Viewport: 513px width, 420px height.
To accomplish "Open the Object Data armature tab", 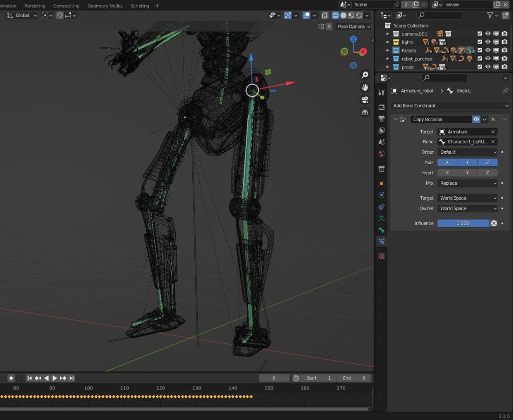I will (x=381, y=218).
